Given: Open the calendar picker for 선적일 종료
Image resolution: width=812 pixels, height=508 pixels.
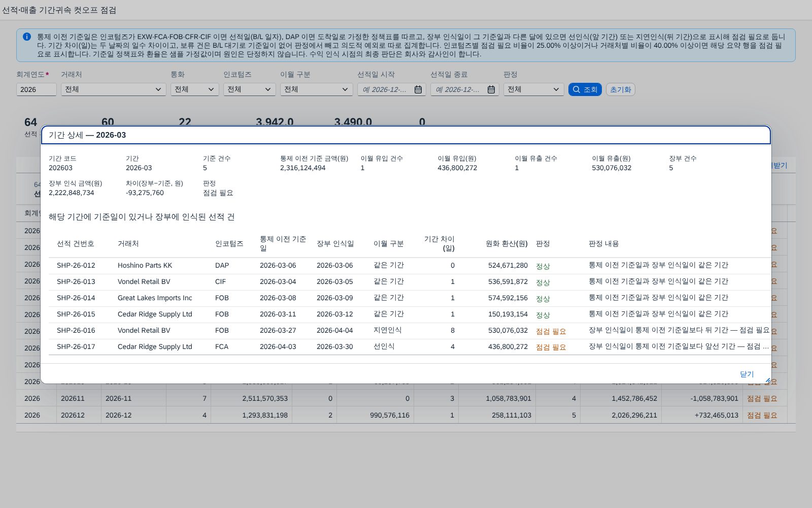Looking at the screenshot, I should [x=491, y=89].
